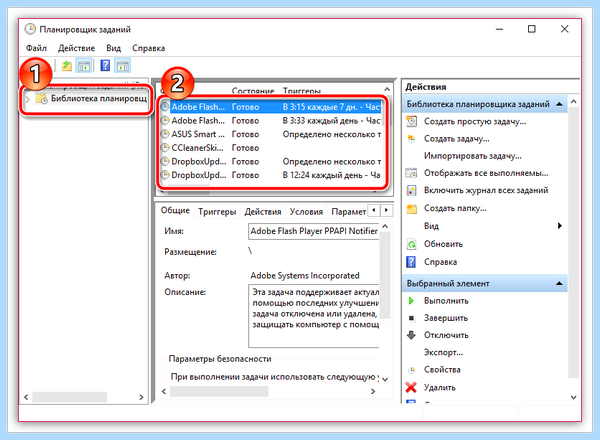The height and width of the screenshot is (440, 600).
Task: Expand the Библиотека планировщика tree node
Action: (28, 99)
